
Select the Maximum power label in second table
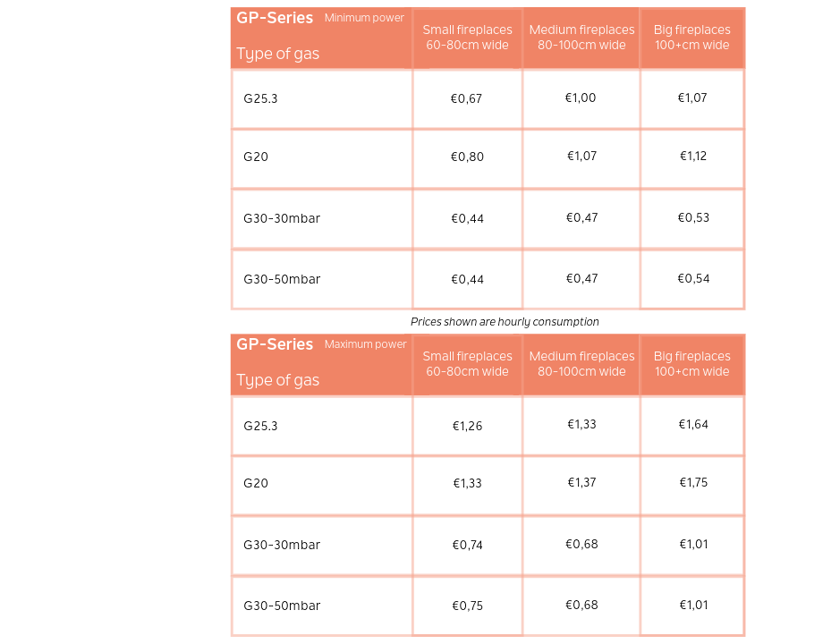(365, 344)
